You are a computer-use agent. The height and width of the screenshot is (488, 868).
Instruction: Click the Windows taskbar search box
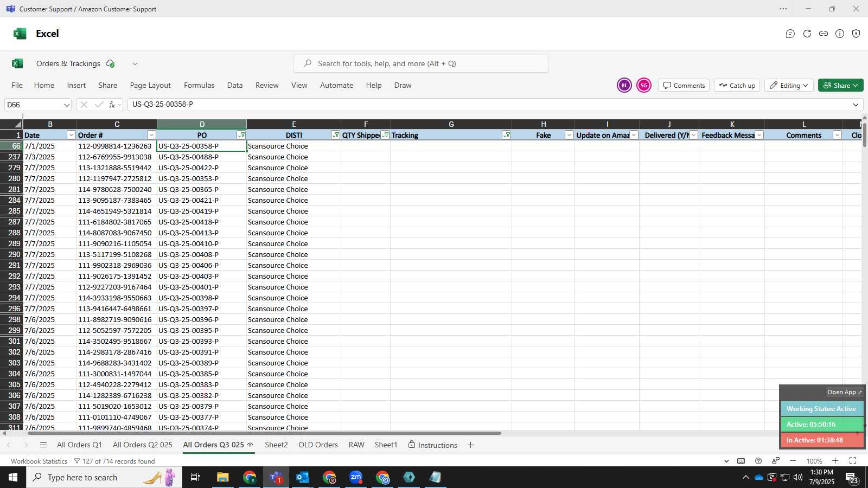coord(104,477)
